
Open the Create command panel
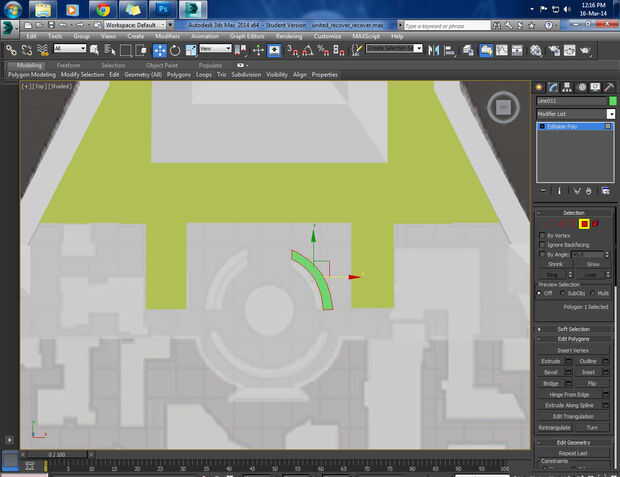coord(539,87)
